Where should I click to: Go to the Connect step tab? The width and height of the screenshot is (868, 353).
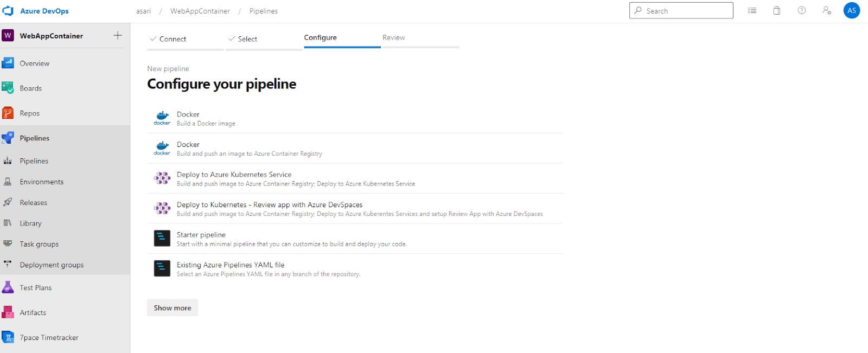pyautogui.click(x=185, y=39)
